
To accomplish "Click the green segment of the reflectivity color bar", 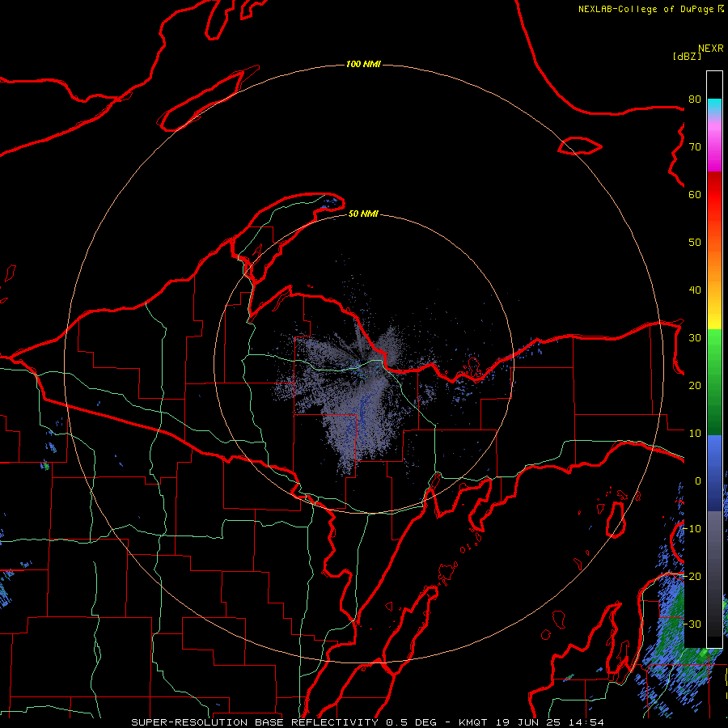I will tap(714, 382).
